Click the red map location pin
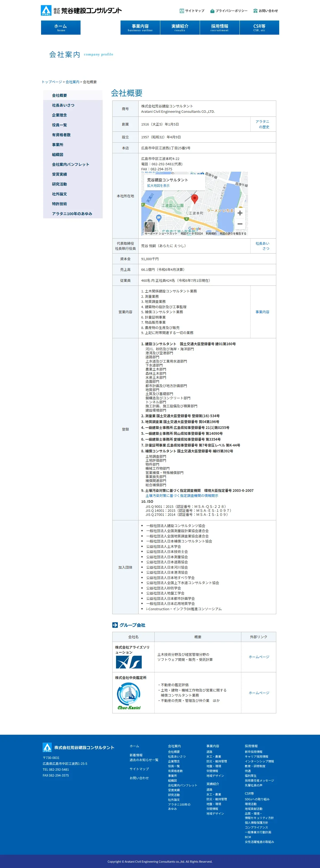 click(195, 199)
